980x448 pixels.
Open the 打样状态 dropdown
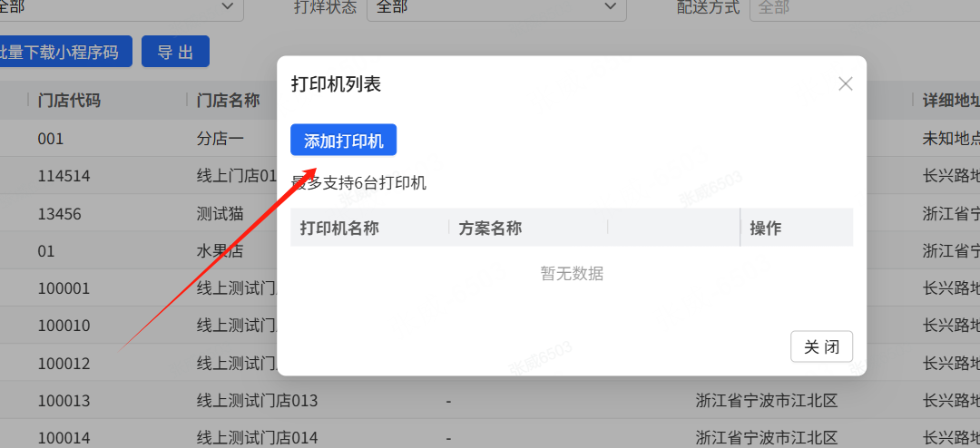[496, 7]
